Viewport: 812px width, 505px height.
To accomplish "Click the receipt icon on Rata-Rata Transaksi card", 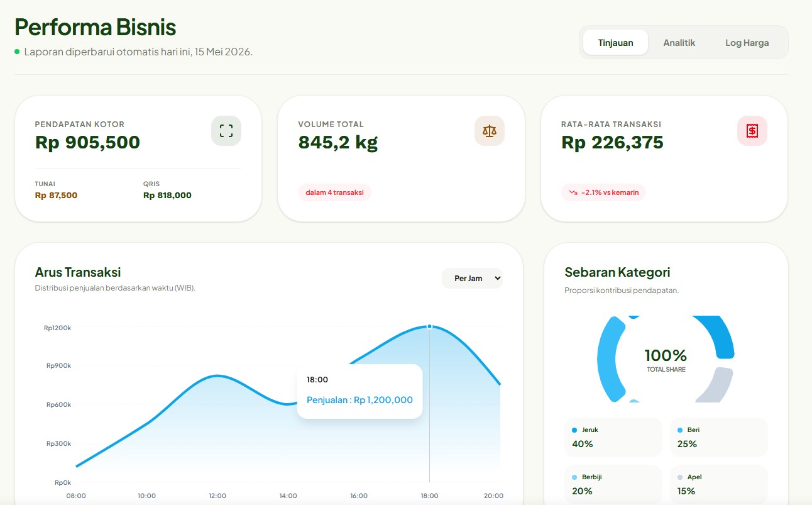I will (x=752, y=131).
